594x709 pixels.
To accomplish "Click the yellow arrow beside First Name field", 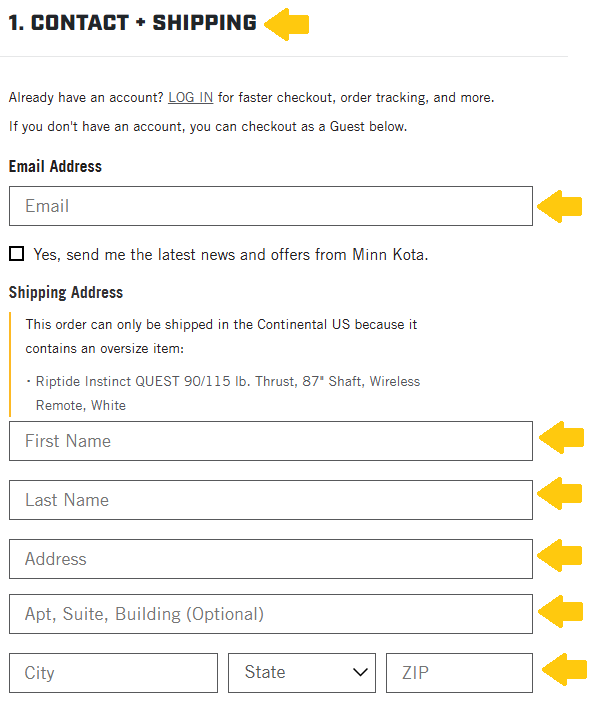I will [561, 438].
